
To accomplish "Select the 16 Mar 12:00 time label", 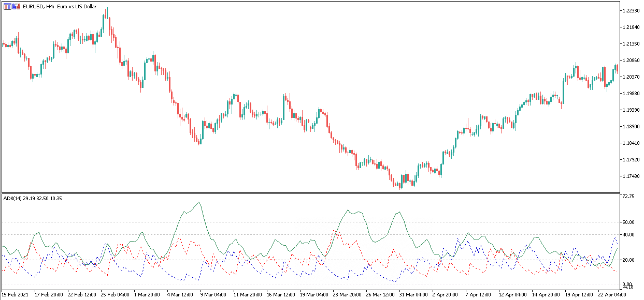I will pyautogui.click(x=281, y=294).
